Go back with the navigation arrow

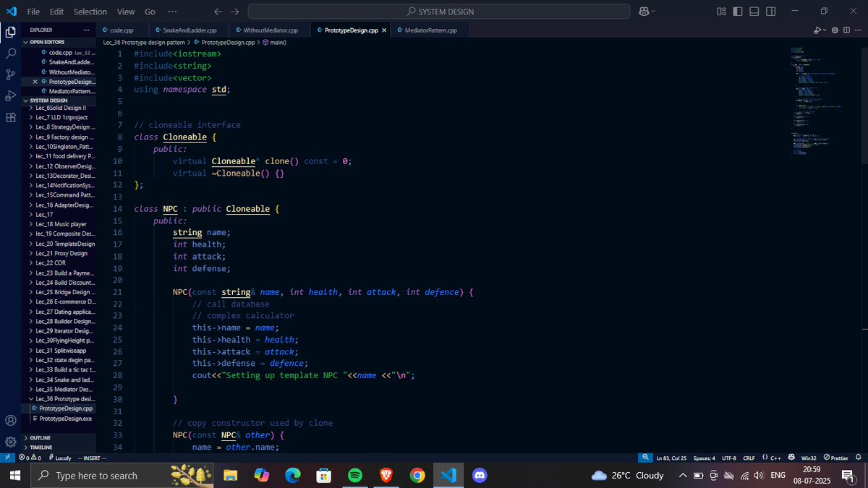218,12
